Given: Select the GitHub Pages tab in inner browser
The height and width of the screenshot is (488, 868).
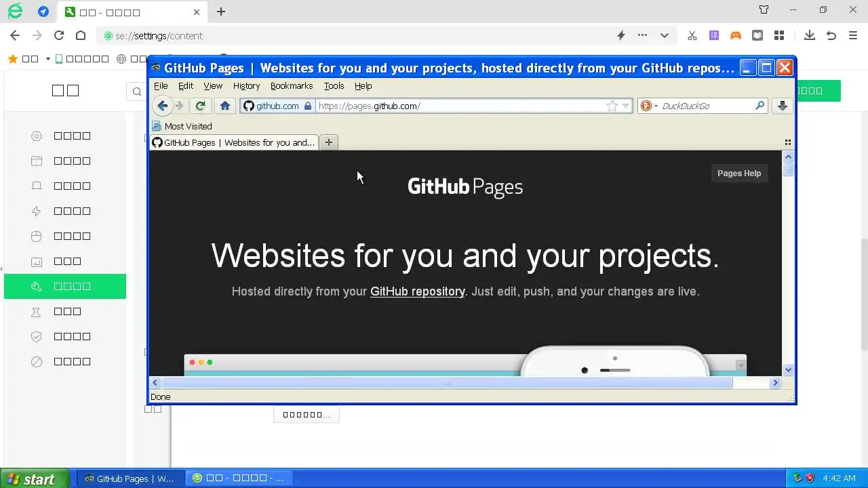Looking at the screenshot, I should (x=233, y=142).
